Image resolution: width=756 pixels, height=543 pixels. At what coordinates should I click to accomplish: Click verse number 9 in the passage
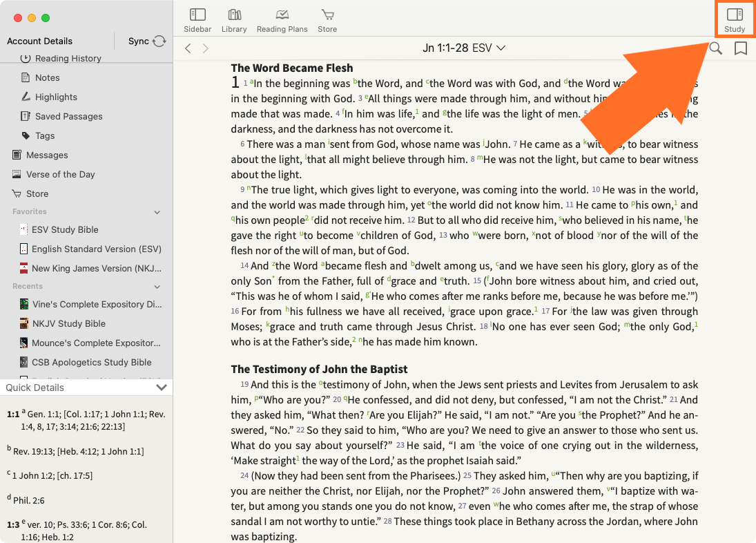(242, 189)
